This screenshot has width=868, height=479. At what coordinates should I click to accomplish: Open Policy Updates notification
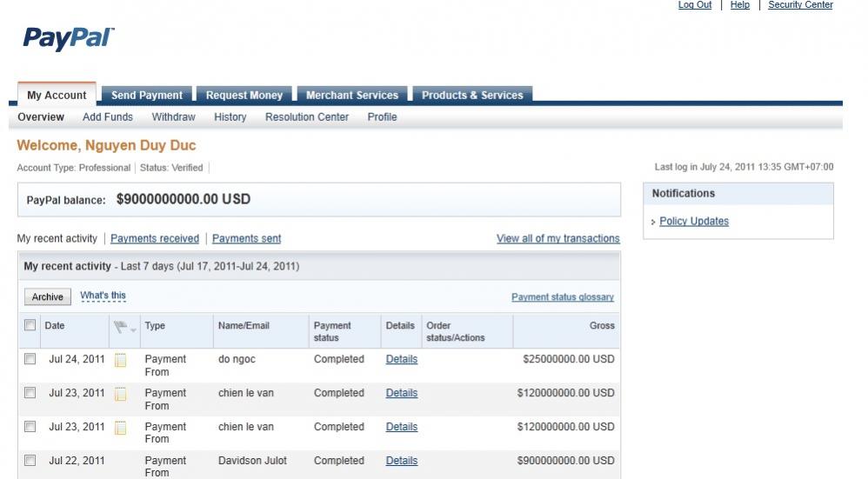pos(694,222)
